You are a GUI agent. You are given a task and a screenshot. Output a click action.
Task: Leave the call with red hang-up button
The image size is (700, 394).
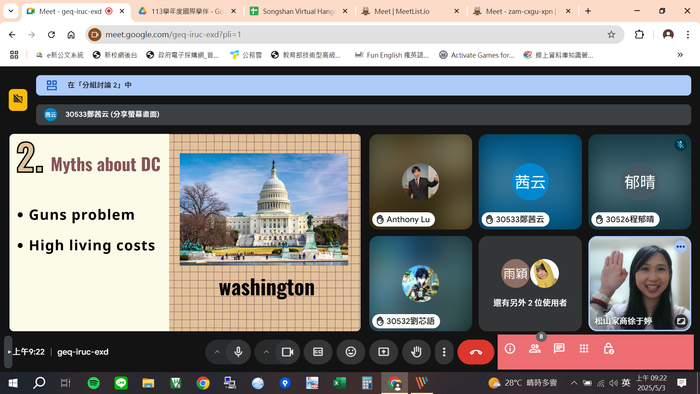(x=476, y=352)
